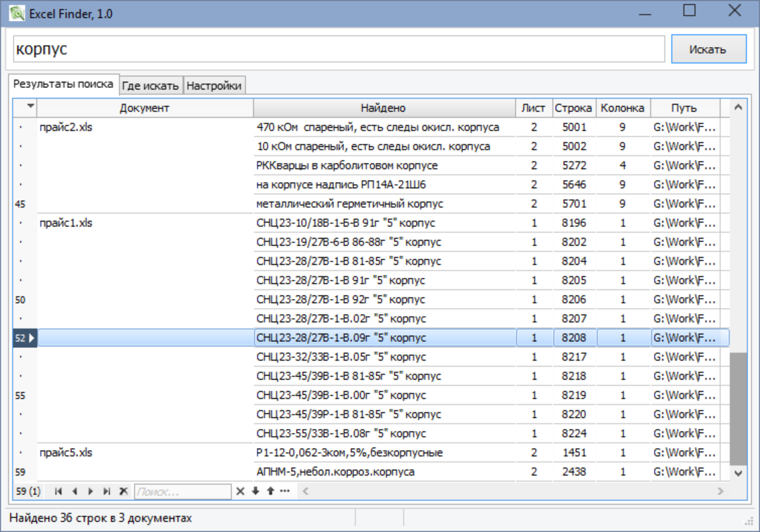Select highlighted 'СНЦ23-28/27В-1-В.09г' cell

(x=384, y=338)
